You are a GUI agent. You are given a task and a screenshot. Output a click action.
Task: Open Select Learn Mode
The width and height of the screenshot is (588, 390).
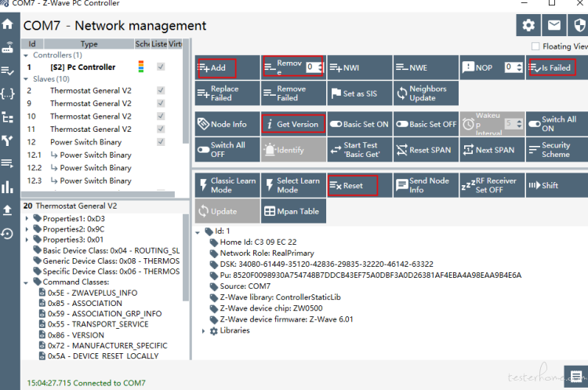click(x=293, y=185)
